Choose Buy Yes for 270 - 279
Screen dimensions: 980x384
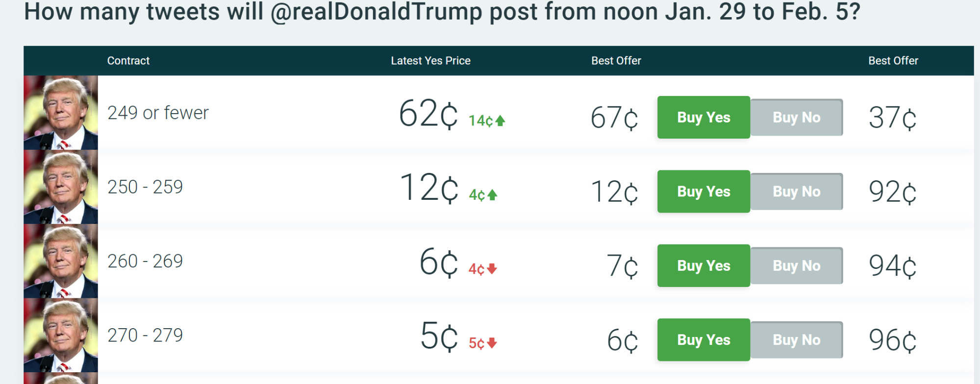click(704, 340)
